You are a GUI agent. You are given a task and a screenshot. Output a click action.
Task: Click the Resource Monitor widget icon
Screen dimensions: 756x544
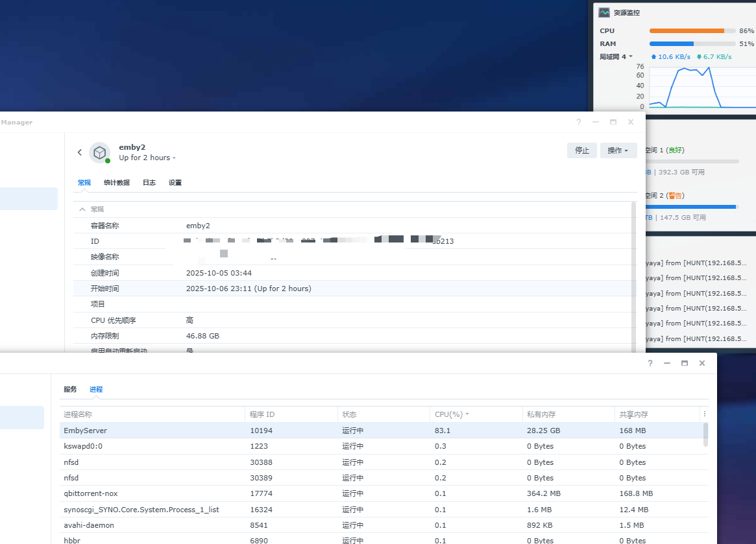604,12
